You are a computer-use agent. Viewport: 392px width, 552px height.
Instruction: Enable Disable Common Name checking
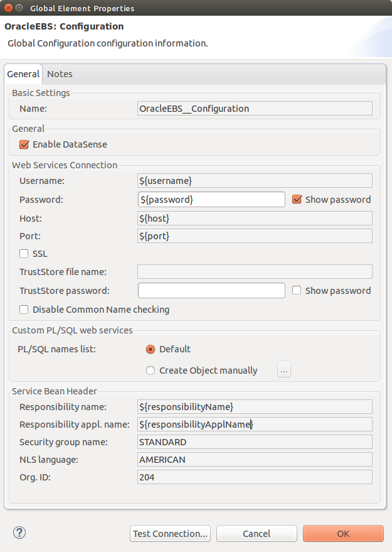coord(23,309)
